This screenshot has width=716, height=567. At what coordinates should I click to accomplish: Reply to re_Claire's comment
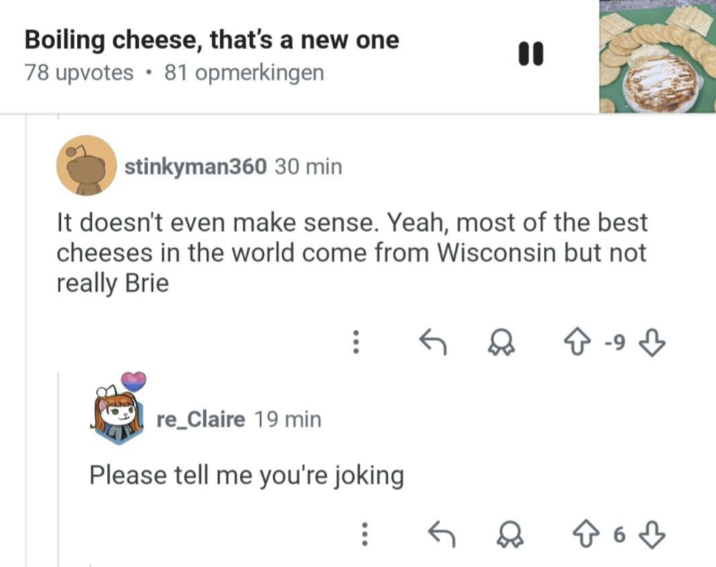440,535
